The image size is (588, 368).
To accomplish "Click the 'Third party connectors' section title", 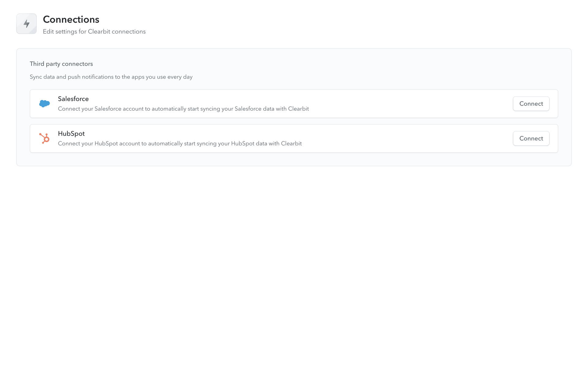I will [x=61, y=64].
